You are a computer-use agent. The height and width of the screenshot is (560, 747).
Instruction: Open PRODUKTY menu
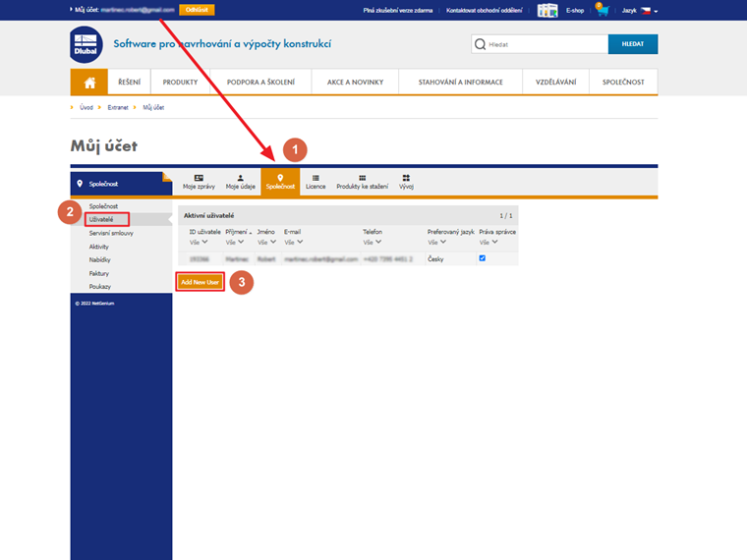tap(180, 83)
